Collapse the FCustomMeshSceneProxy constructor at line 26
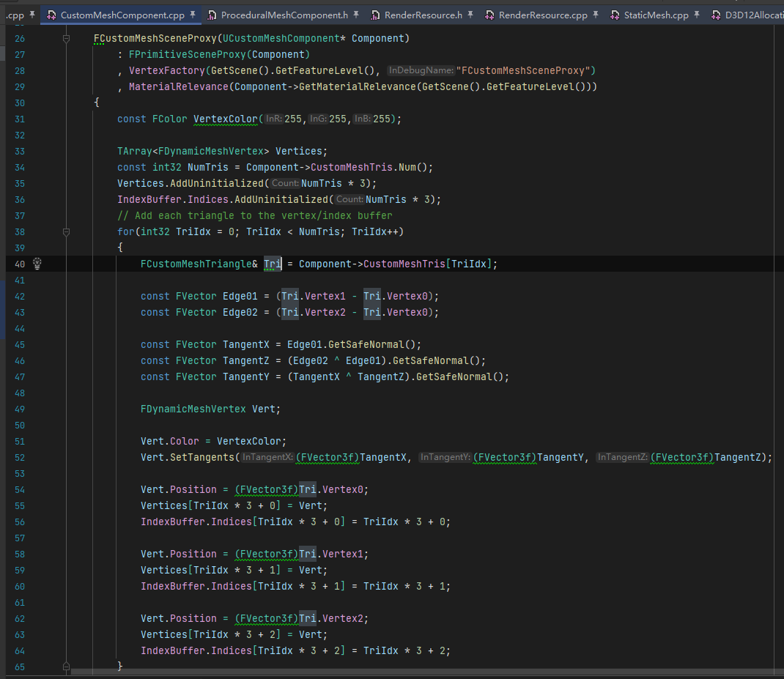Image resolution: width=784 pixels, height=679 pixels. [x=66, y=39]
